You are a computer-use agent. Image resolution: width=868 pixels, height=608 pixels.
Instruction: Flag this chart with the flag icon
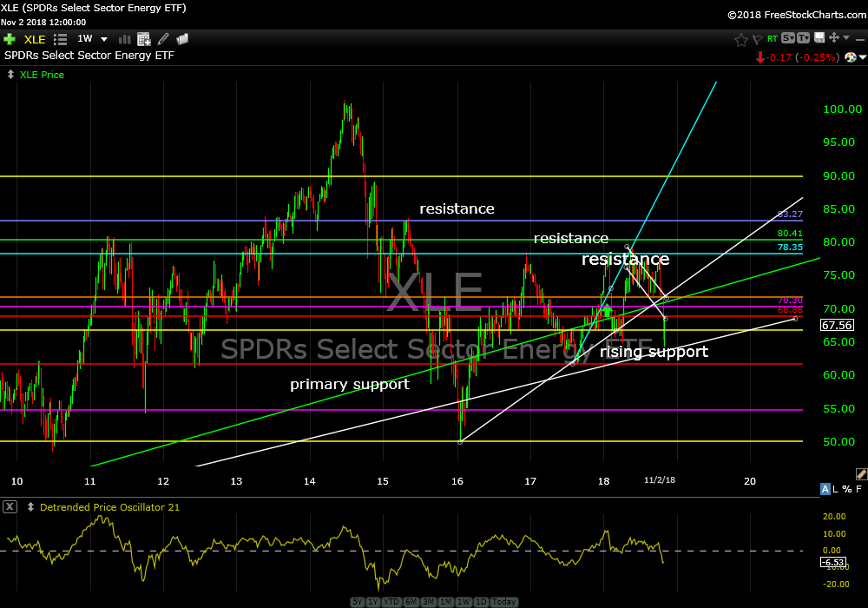point(756,39)
